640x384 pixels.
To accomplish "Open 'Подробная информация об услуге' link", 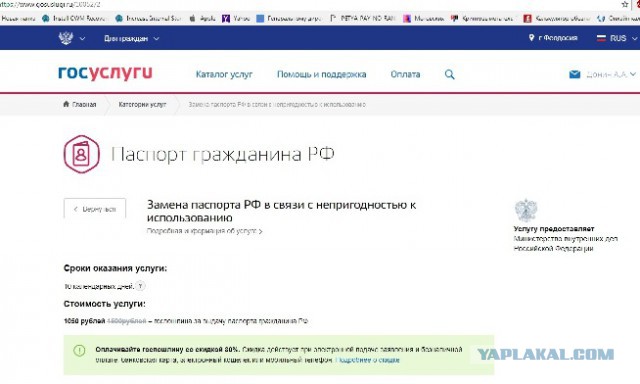I will (204, 231).
